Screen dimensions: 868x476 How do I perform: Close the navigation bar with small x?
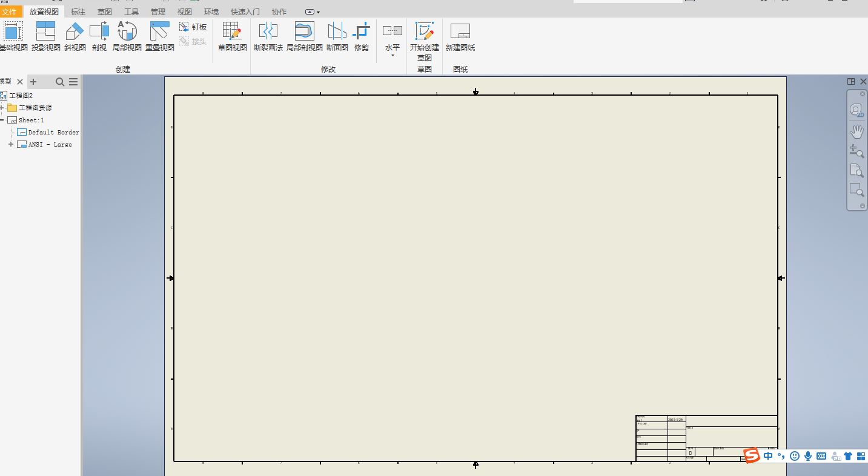[x=863, y=94]
